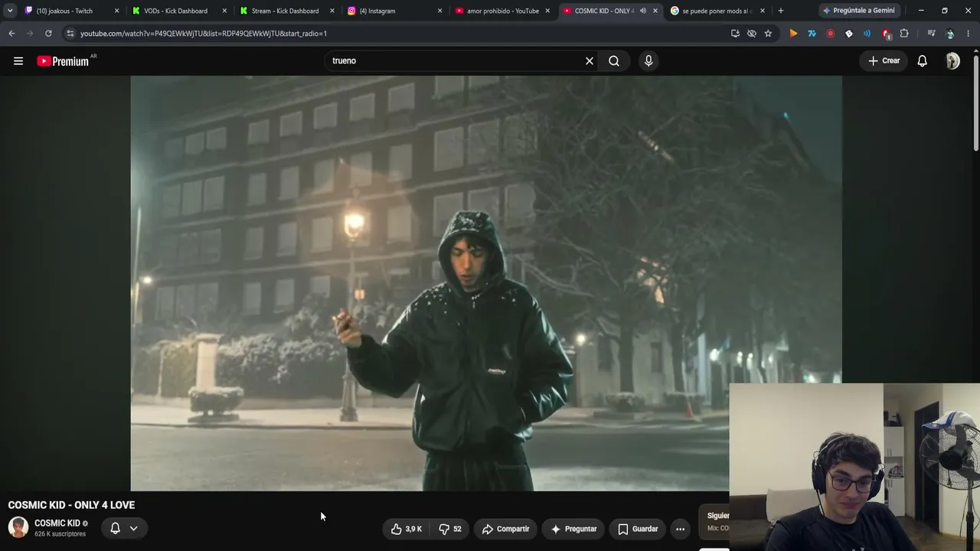Bookmark this page with the star
Image resolution: width=980 pixels, height=551 pixels.
pyautogui.click(x=768, y=34)
